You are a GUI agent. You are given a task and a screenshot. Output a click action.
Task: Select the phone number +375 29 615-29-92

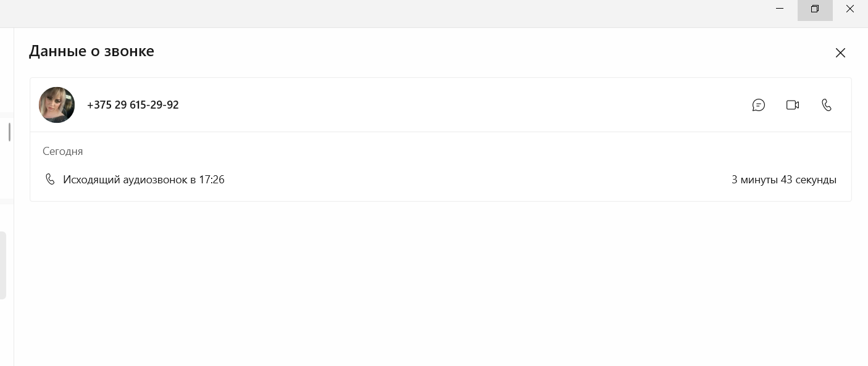(x=133, y=105)
